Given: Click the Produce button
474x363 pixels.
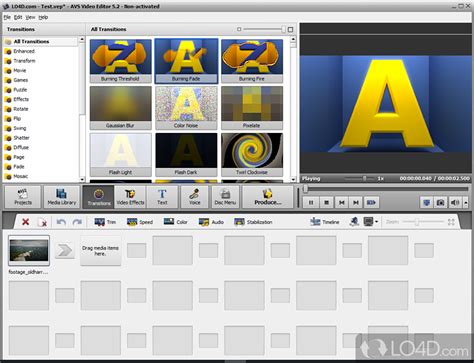Looking at the screenshot, I should (268, 197).
